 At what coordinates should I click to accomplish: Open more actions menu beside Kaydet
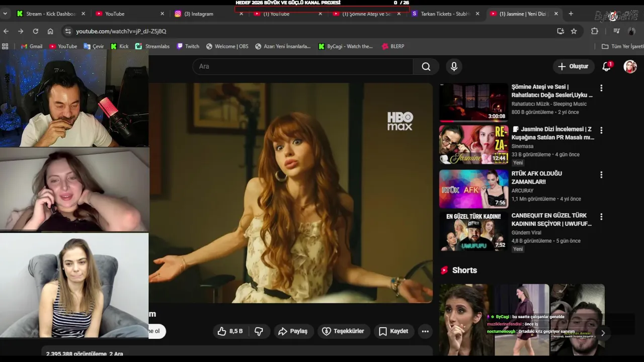(x=425, y=331)
